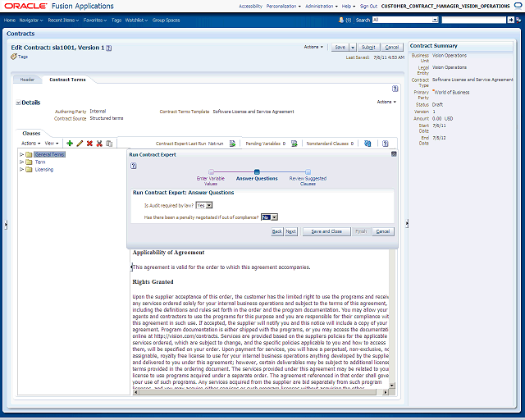Open the Personalization menu

pyautogui.click(x=284, y=6)
